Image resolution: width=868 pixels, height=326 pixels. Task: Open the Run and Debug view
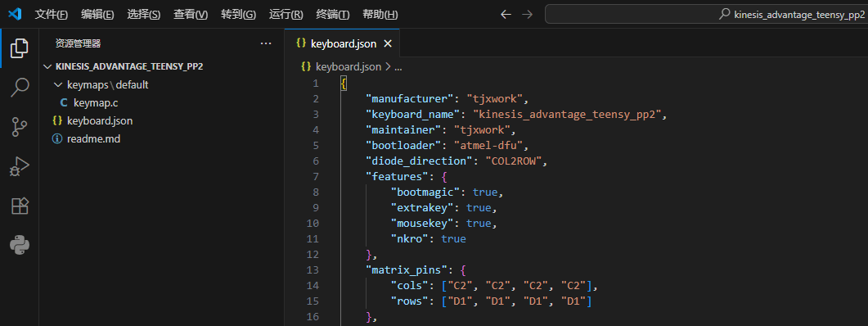[x=20, y=167]
